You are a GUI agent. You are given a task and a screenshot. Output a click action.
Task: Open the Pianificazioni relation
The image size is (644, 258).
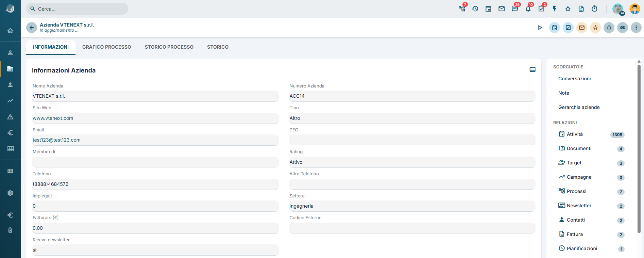pos(592,248)
